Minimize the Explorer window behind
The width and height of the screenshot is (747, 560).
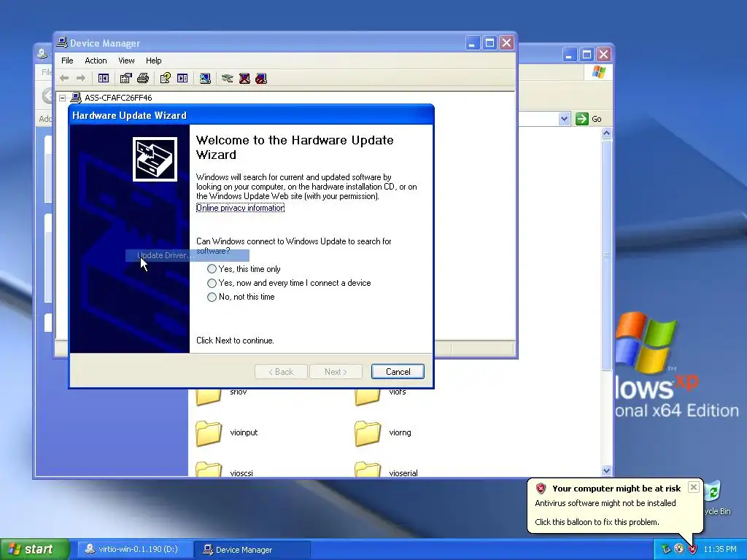tap(569, 54)
